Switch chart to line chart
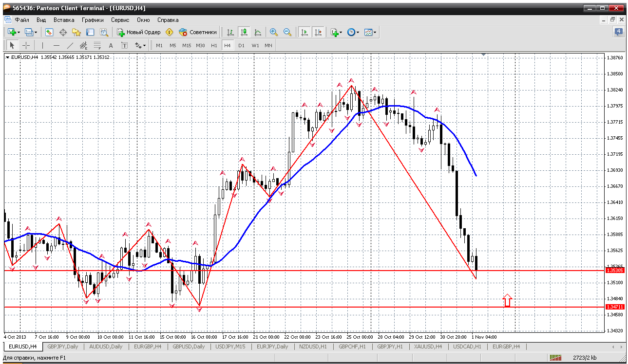The height and width of the screenshot is (364, 628). coord(258,32)
